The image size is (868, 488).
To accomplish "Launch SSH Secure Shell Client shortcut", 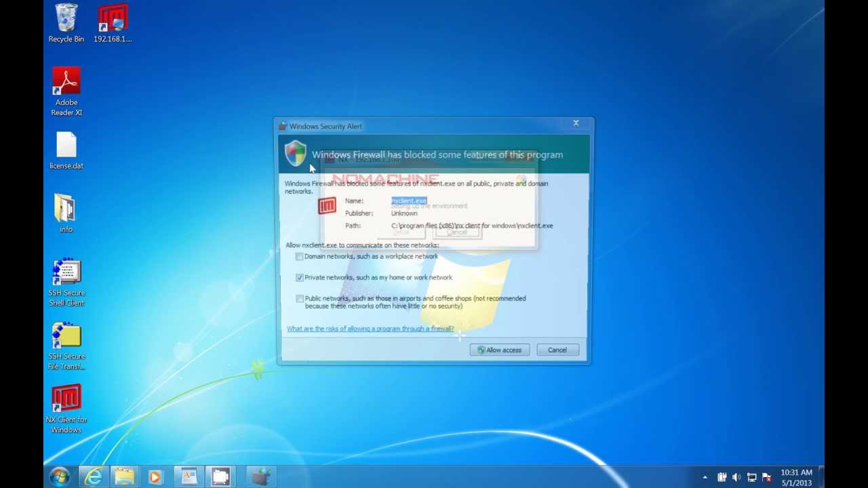I will coord(66,283).
